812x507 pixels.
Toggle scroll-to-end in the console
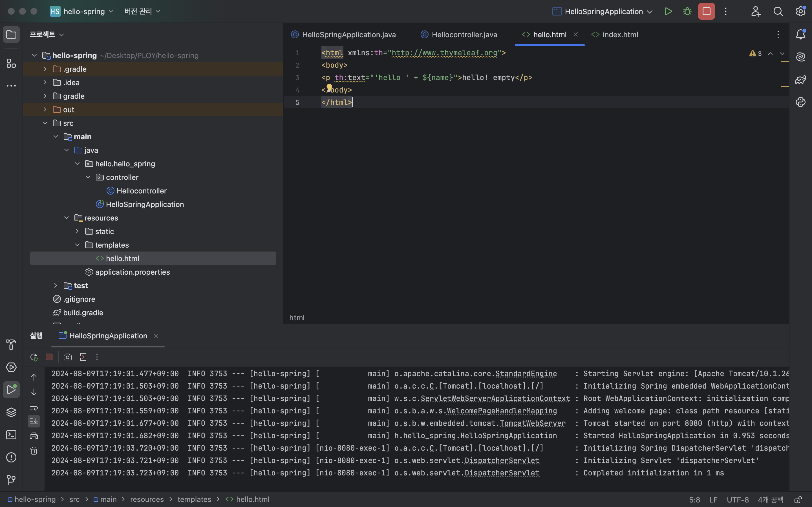tap(34, 421)
